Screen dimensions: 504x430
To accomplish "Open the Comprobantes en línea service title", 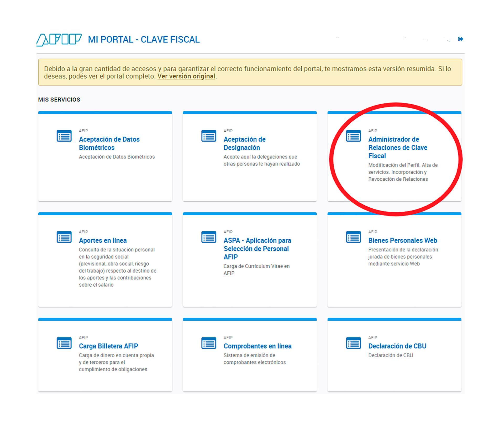I will tap(258, 346).
